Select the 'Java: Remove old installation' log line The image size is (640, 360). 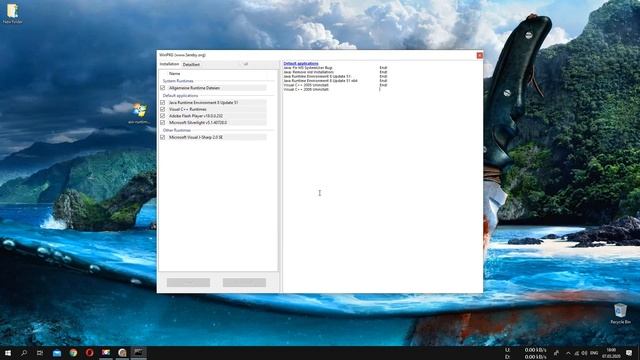pos(309,72)
